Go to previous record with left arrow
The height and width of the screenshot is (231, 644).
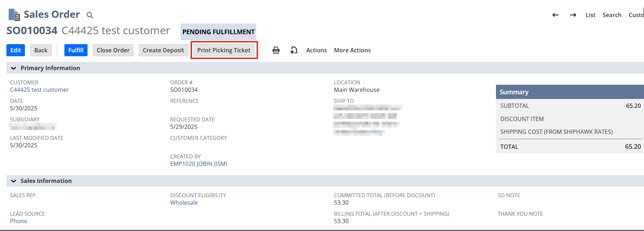point(555,15)
